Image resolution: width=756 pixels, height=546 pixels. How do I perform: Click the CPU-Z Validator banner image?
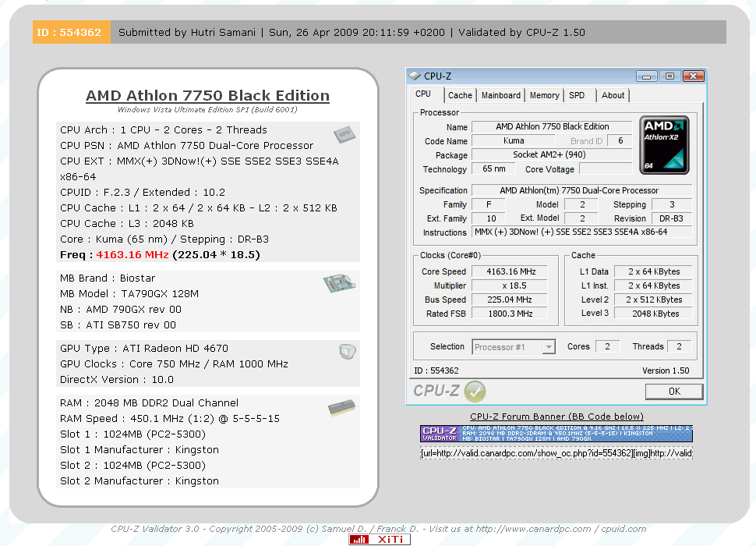pos(556,433)
